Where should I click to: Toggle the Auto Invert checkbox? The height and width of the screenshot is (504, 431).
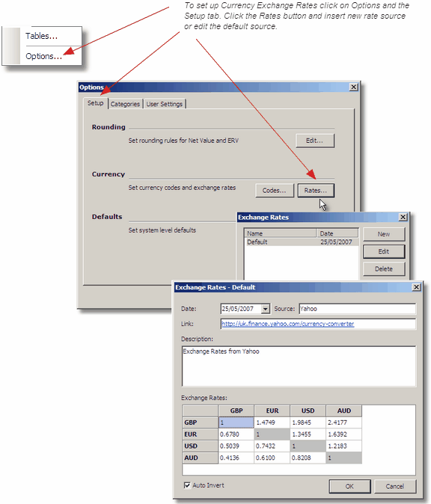[x=187, y=485]
